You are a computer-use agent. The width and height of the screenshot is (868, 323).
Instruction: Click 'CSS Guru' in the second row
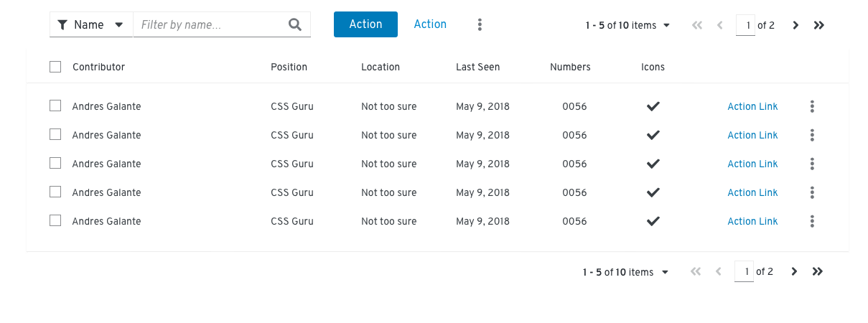292,135
